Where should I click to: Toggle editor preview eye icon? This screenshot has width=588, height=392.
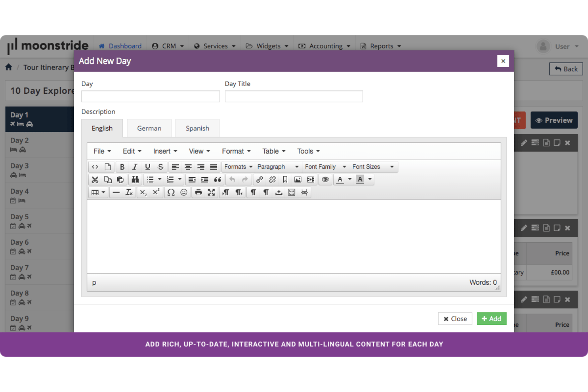325,180
